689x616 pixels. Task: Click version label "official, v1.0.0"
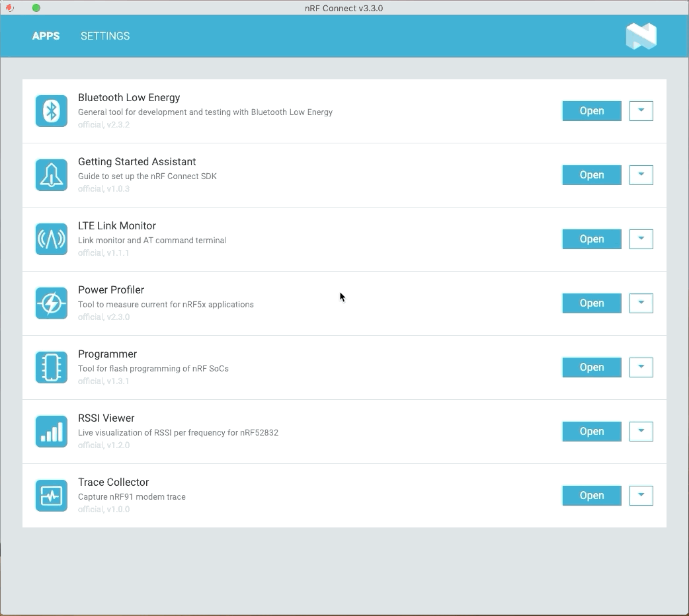point(104,510)
